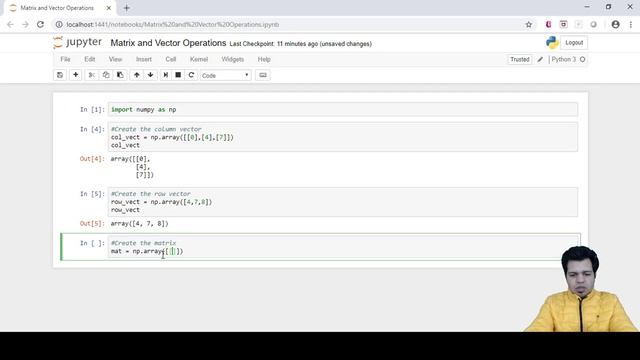Open the File menu
Screen dimensions: 640x360
point(65,60)
